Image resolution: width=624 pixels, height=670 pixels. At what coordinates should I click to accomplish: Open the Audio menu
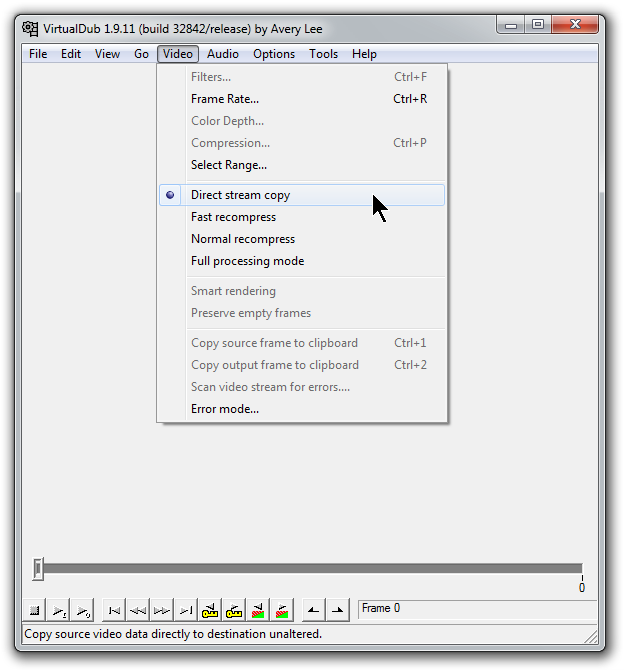coord(223,54)
